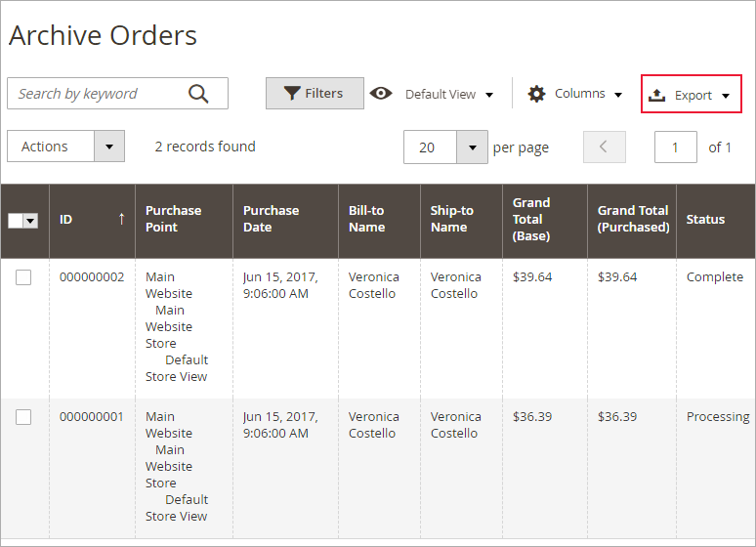Expand the per page count dropdown
This screenshot has width=756, height=547.
click(x=472, y=147)
